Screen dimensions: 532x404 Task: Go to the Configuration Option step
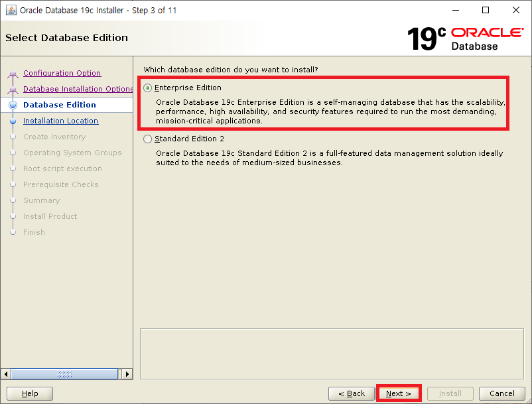[x=62, y=73]
